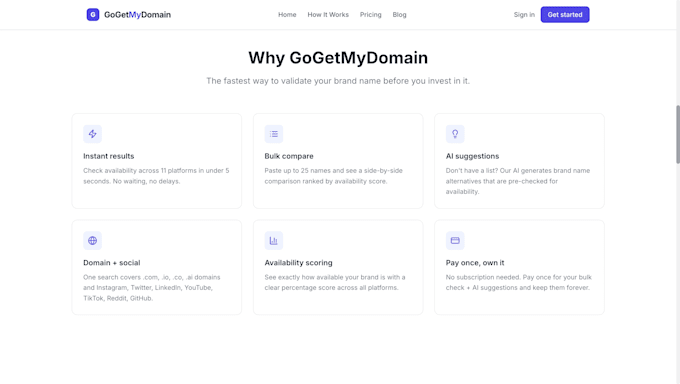Click the 'Pay once, own it' title
Viewport: 680px width, 384px height.
475,263
